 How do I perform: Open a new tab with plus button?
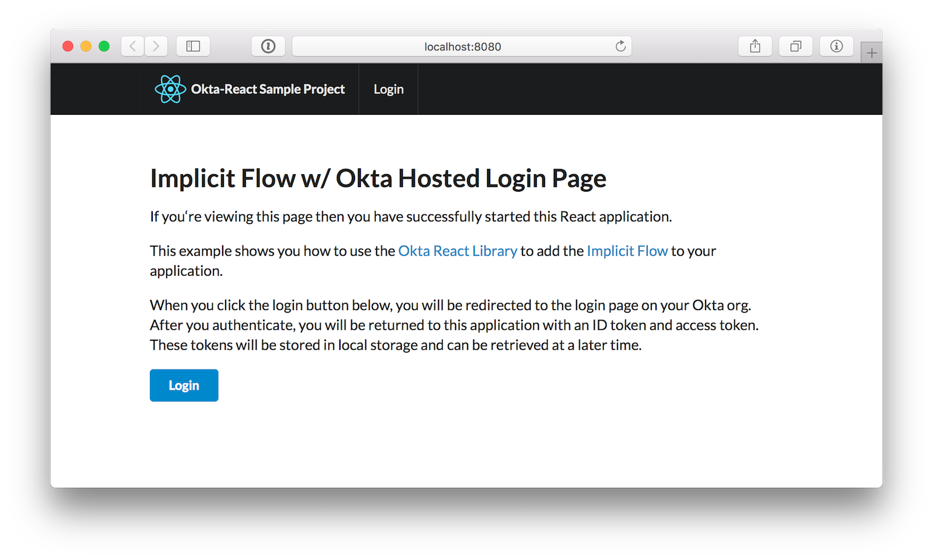coord(871,53)
